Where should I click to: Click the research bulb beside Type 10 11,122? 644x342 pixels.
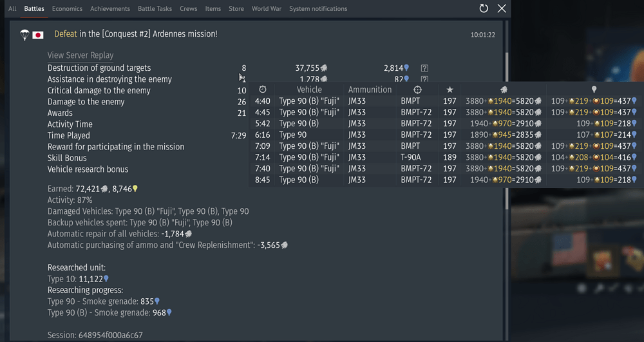tap(106, 279)
